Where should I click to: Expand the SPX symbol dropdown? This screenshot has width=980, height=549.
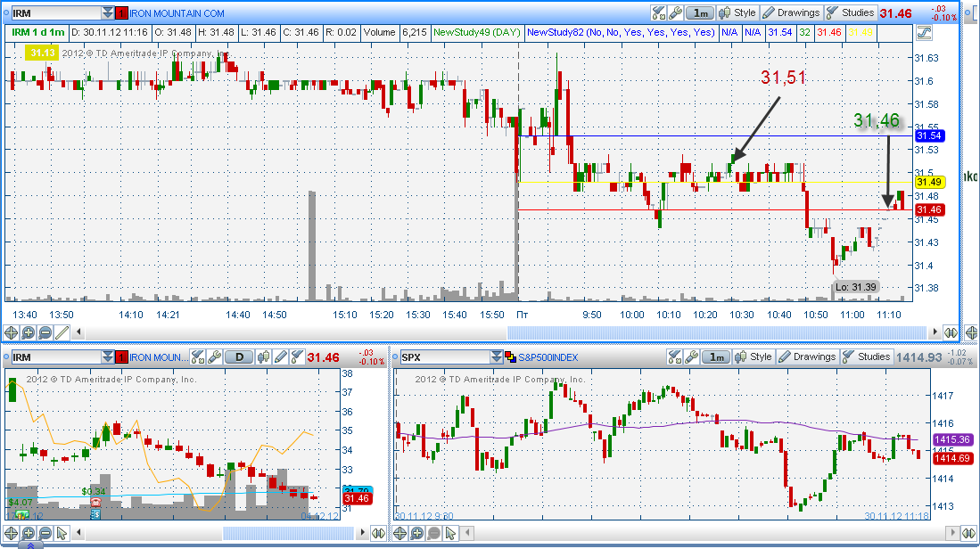click(x=497, y=357)
